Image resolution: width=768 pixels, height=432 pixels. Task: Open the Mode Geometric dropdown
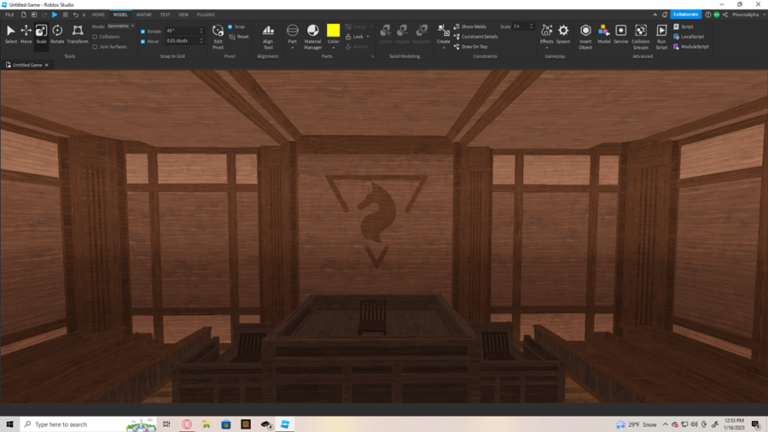point(122,27)
